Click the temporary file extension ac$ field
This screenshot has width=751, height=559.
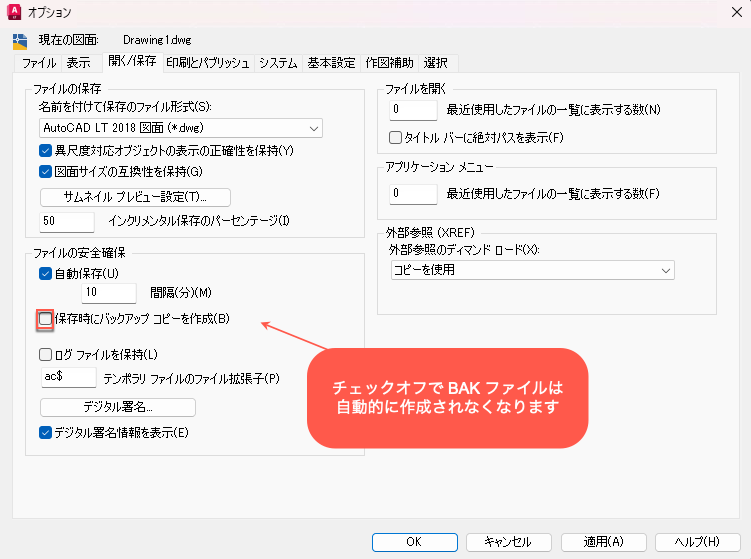coord(68,377)
